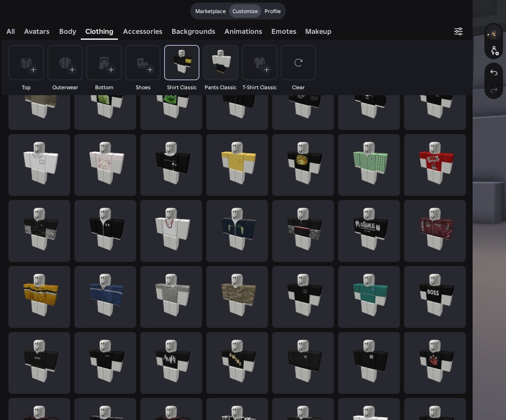Equip the black shirt with red character graphic
The height and width of the screenshot is (420, 506).
pyautogui.click(x=435, y=363)
